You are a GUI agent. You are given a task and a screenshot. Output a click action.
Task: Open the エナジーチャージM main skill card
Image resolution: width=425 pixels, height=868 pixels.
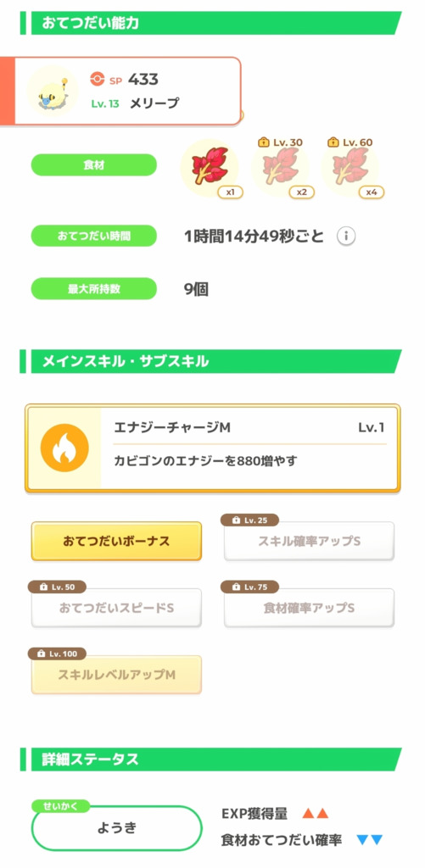213,448
